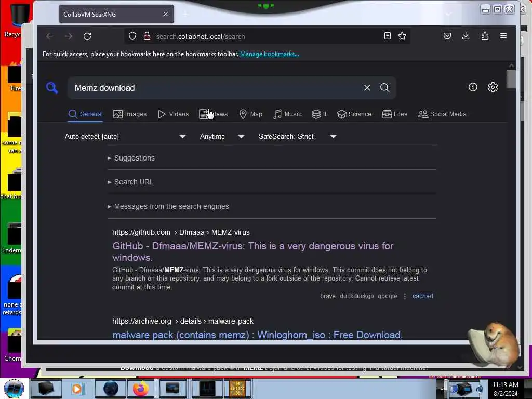Open the Windows Start orb
The image size is (532, 399).
tap(14, 389)
